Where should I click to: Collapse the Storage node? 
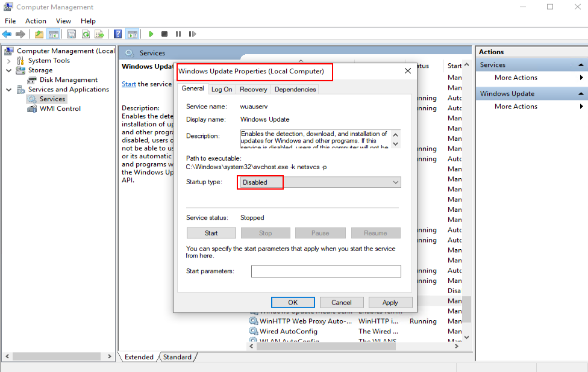8,70
